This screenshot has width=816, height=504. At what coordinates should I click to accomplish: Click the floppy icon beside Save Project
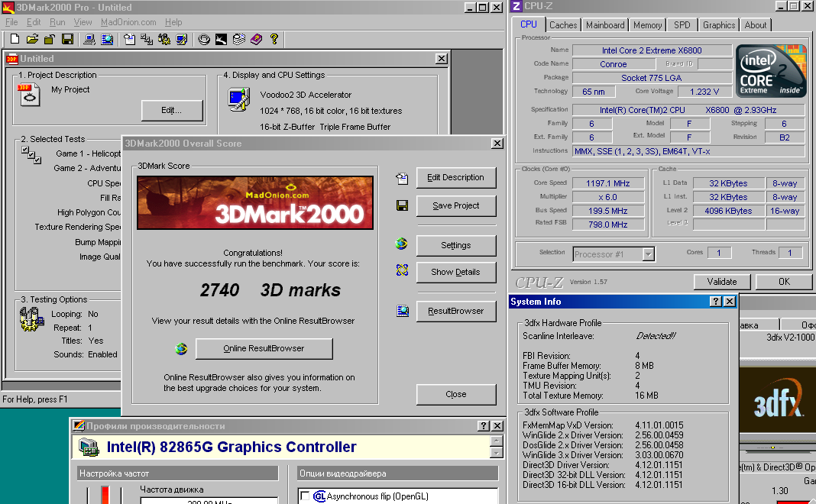click(x=402, y=205)
